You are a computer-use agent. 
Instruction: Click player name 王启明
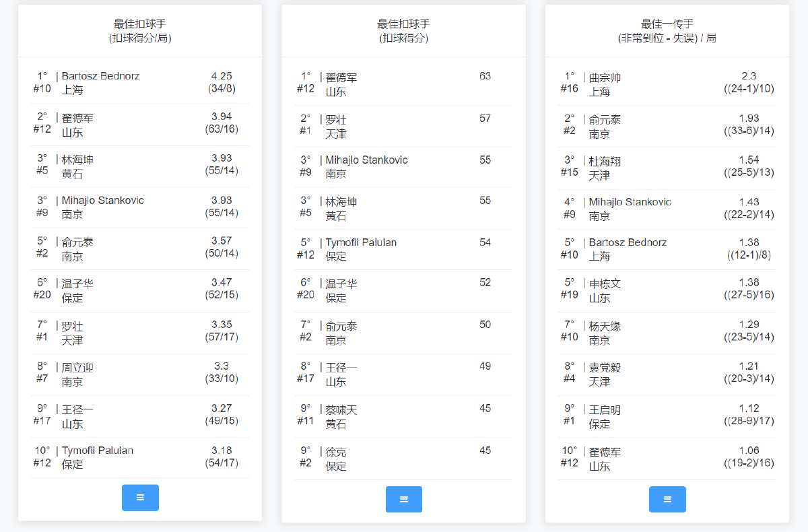point(605,410)
